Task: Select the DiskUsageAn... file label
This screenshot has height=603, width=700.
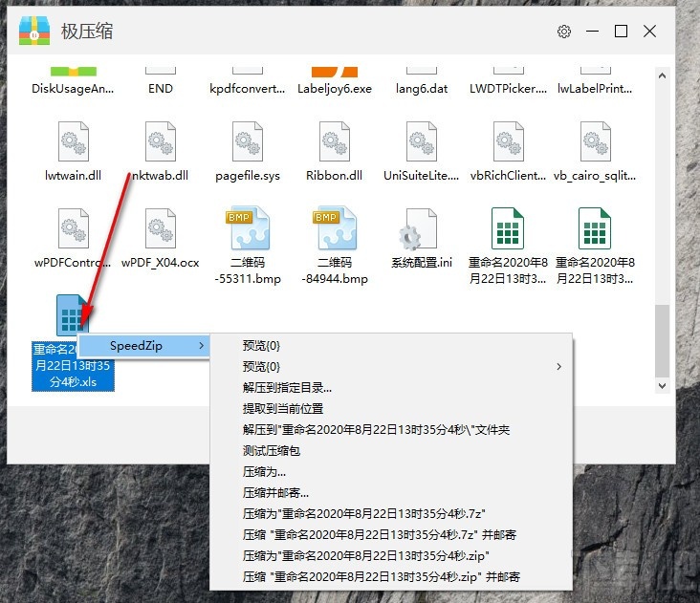Action: [x=73, y=89]
